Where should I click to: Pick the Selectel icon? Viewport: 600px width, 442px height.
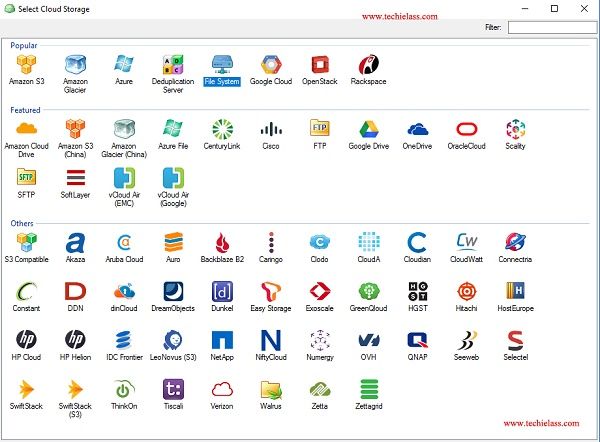pyautogui.click(x=515, y=340)
